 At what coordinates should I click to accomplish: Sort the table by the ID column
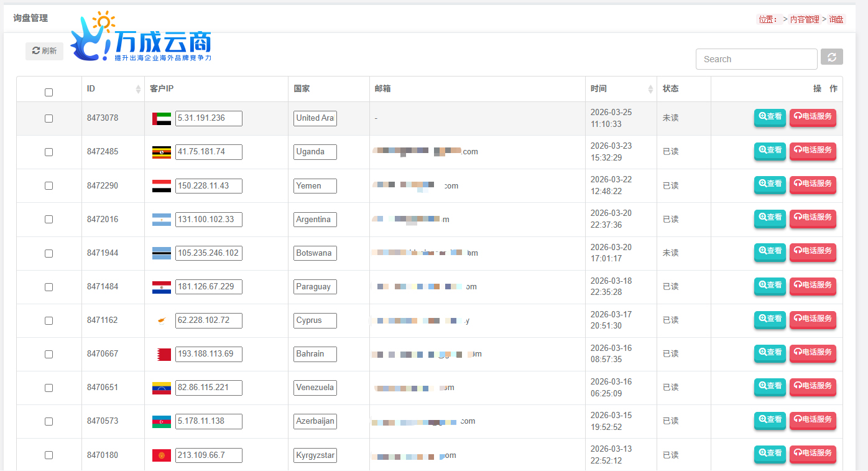click(138, 89)
